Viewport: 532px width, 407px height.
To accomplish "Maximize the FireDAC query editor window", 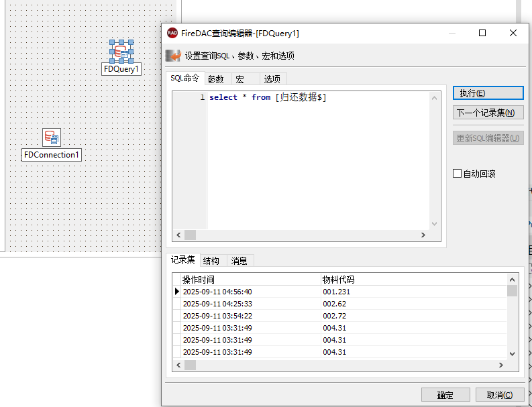I will (482, 33).
